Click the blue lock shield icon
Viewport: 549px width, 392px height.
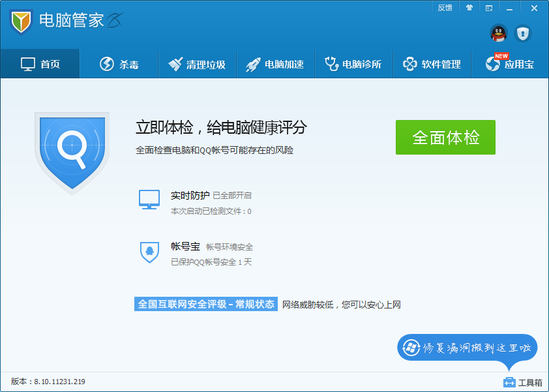(523, 34)
